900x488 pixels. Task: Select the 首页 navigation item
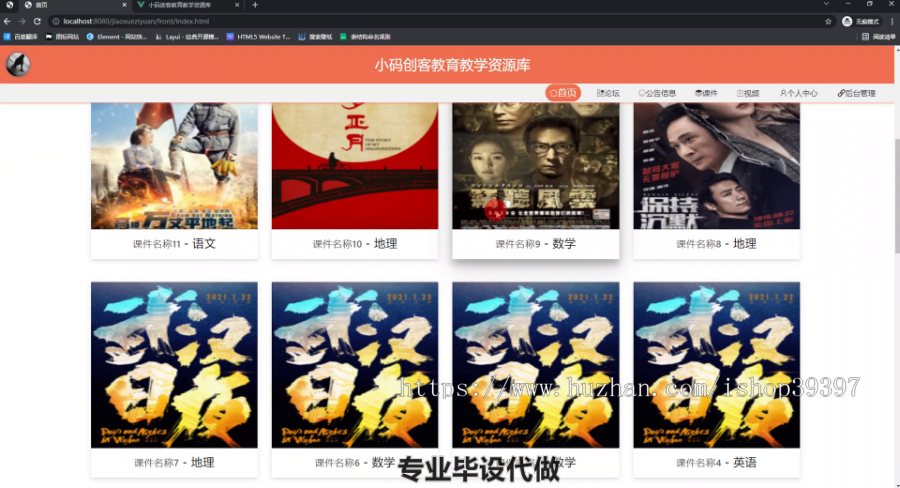563,93
